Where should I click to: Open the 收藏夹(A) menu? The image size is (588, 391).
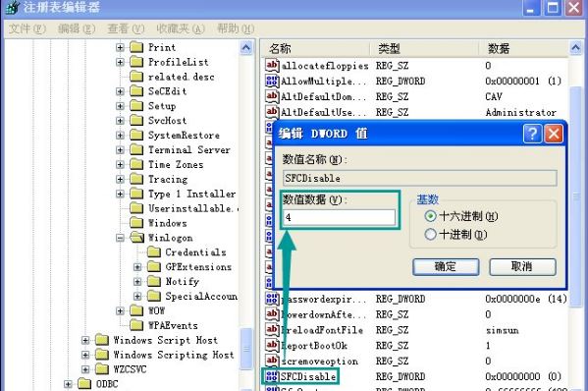point(181,28)
